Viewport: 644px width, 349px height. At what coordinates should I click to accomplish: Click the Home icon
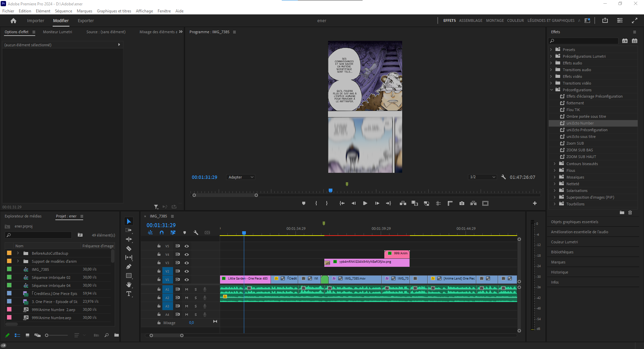tap(13, 21)
